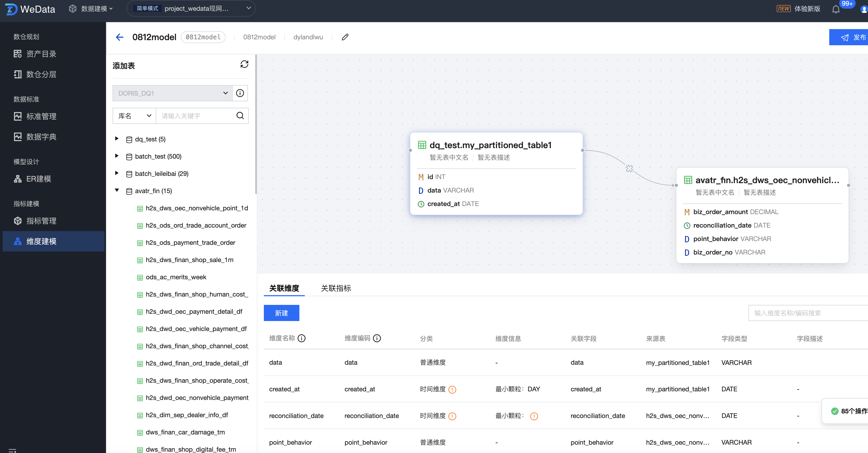The image size is (868, 453).
Task: Click the broken-link icon on the relation line
Action: point(629,168)
